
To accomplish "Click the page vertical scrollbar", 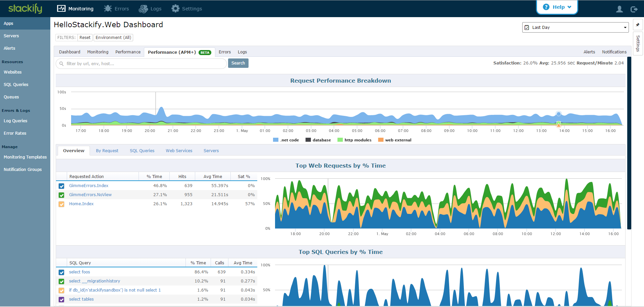I will (629, 143).
